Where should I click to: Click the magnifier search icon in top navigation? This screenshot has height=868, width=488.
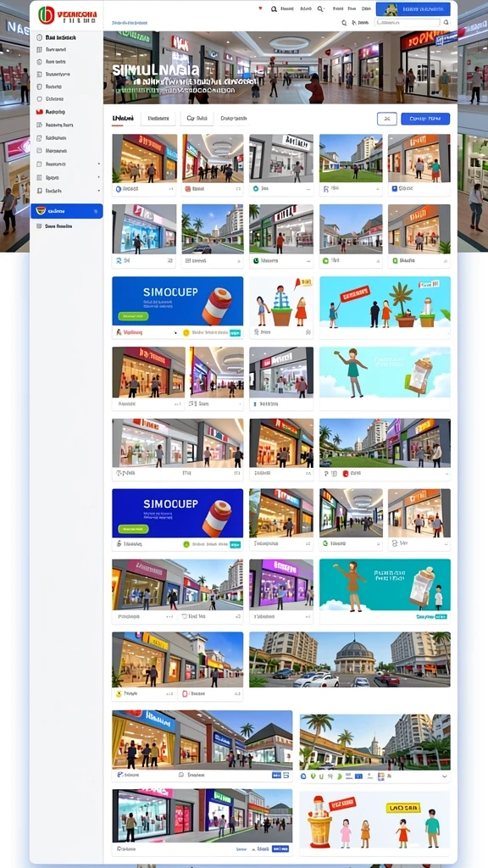[x=274, y=8]
